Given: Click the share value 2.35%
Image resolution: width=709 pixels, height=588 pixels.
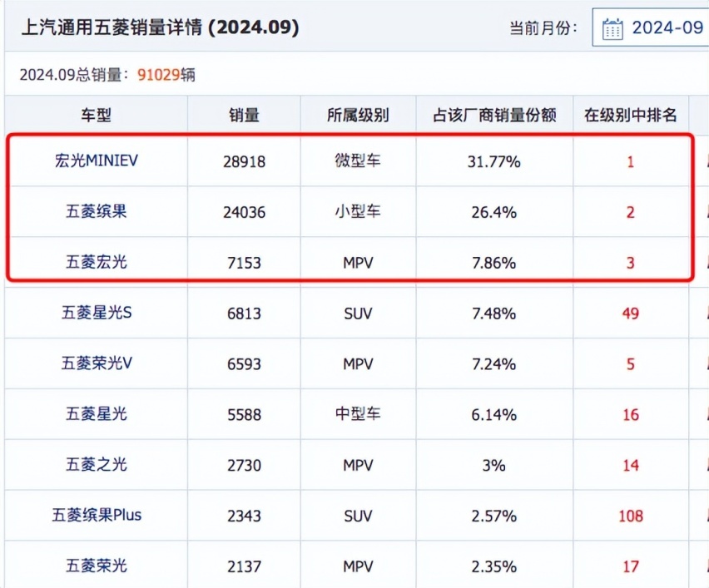Looking at the screenshot, I should [x=494, y=566].
